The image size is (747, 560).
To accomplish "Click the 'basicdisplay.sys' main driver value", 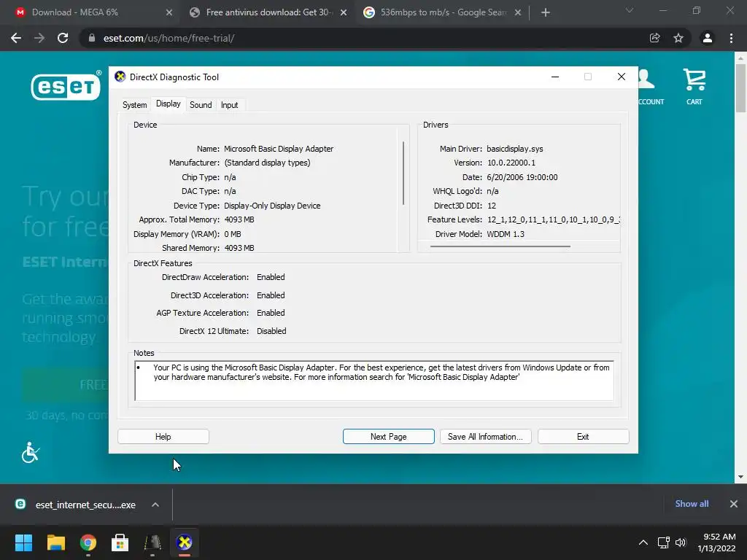I will click(x=514, y=149).
